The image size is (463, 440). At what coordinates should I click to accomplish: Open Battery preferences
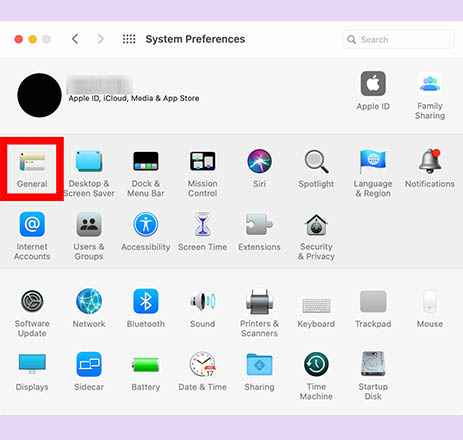tap(146, 374)
